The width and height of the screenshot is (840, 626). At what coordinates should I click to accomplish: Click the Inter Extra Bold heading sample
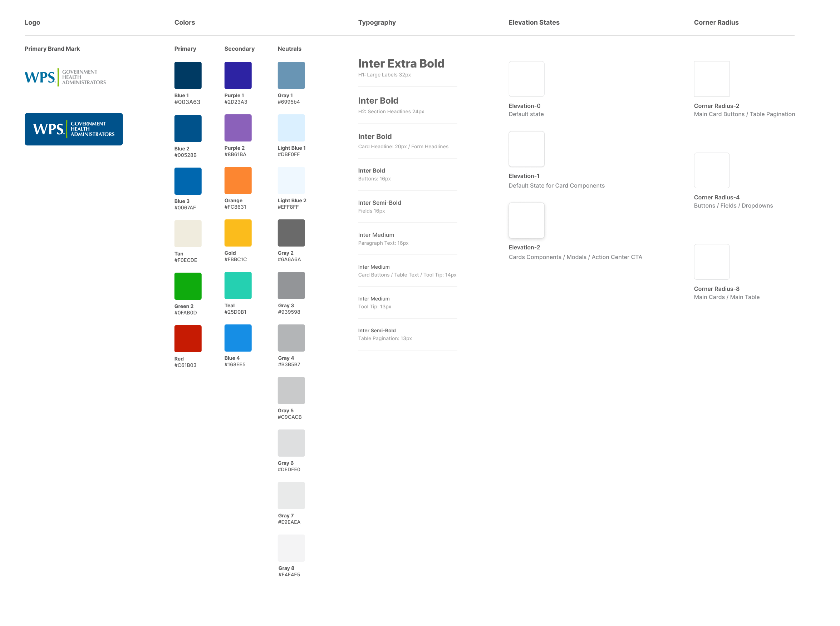(x=401, y=64)
